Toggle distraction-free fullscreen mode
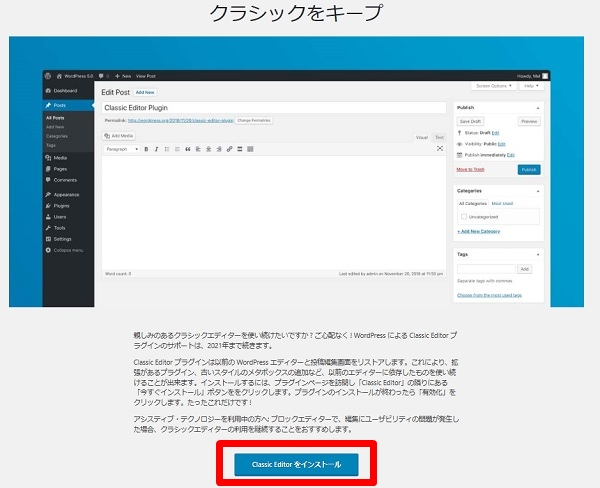Viewport: 600px width, 488px height. pyautogui.click(x=440, y=149)
